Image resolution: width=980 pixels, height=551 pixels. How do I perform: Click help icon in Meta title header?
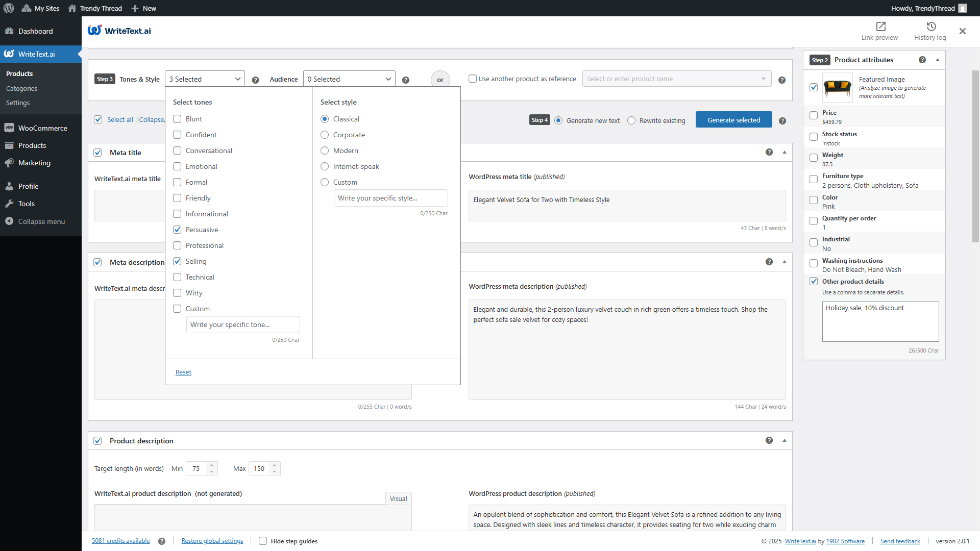[x=769, y=152]
